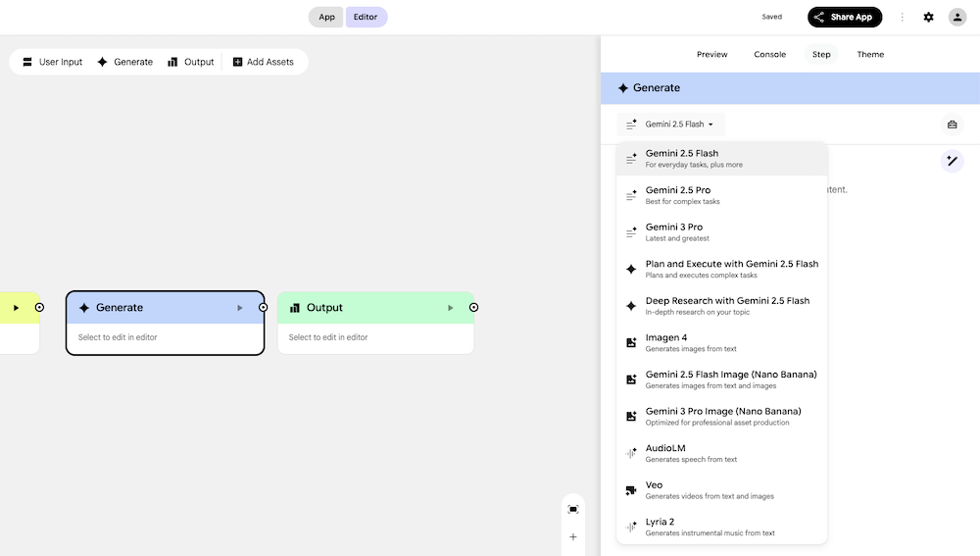The image size is (980, 556).
Task: Click the Generate node output connector port
Action: [263, 307]
